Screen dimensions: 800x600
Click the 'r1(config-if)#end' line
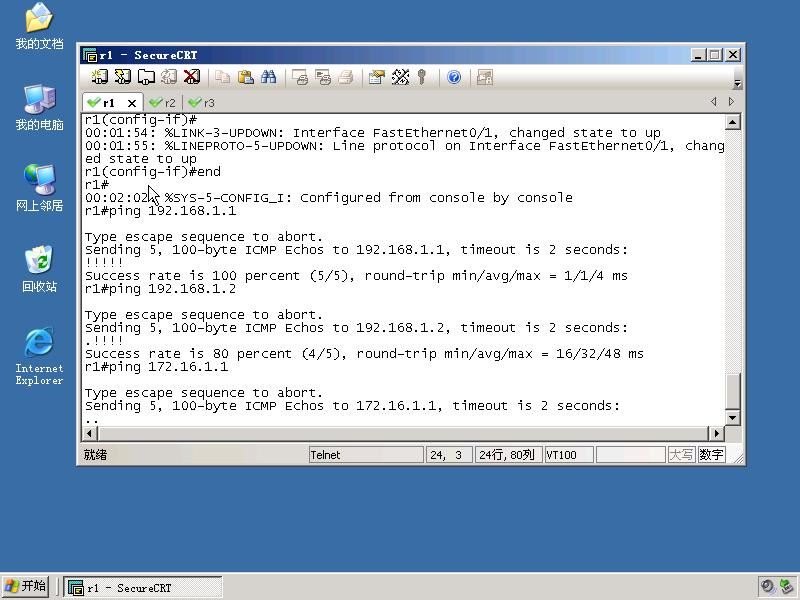(153, 171)
